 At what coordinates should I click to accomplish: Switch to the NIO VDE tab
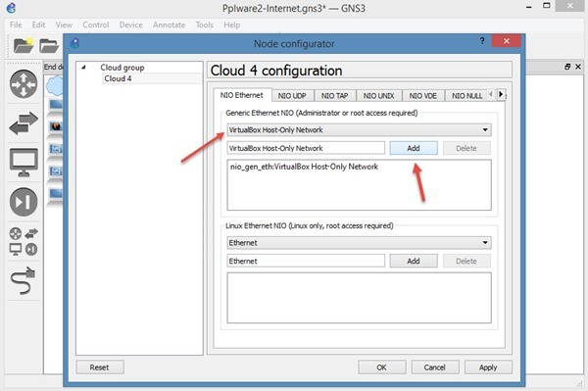[423, 96]
